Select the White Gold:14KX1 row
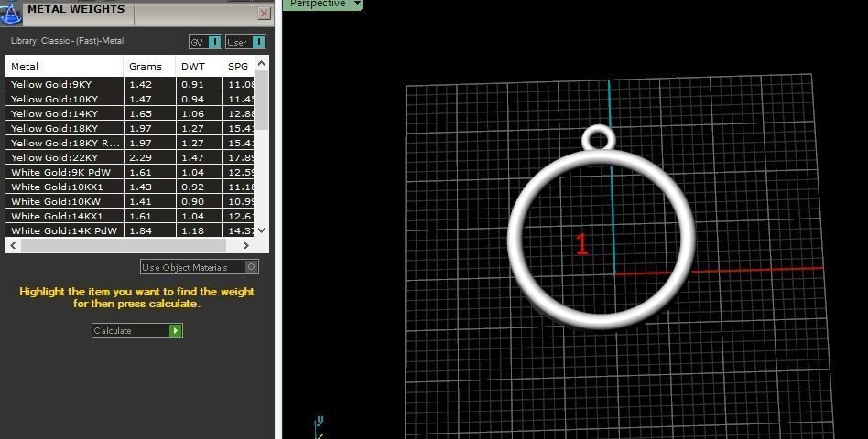The image size is (868, 439). click(x=130, y=216)
